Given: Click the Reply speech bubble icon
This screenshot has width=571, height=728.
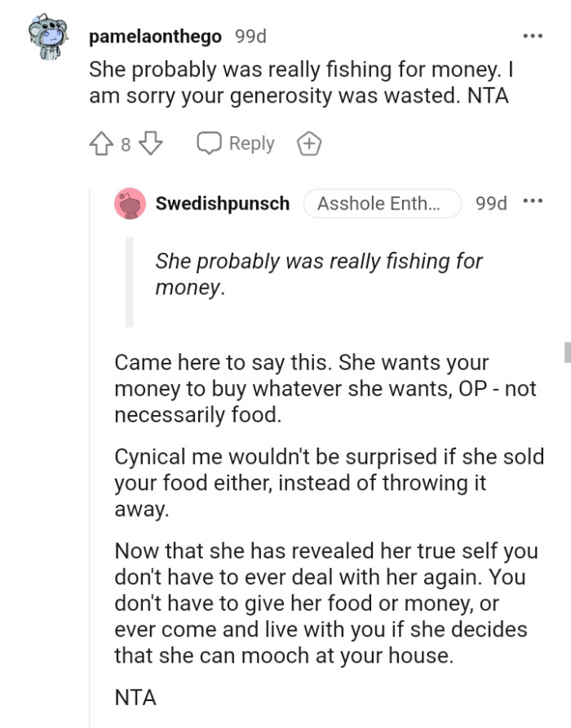Looking at the screenshot, I should [210, 143].
